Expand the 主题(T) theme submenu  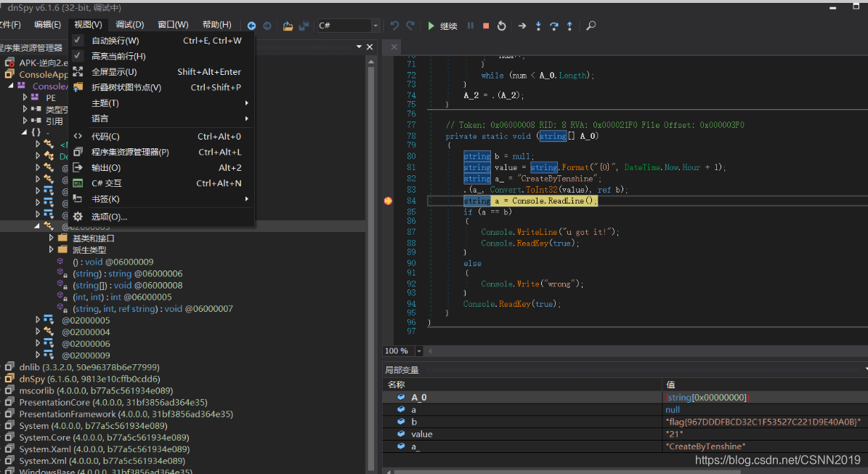tap(161, 103)
